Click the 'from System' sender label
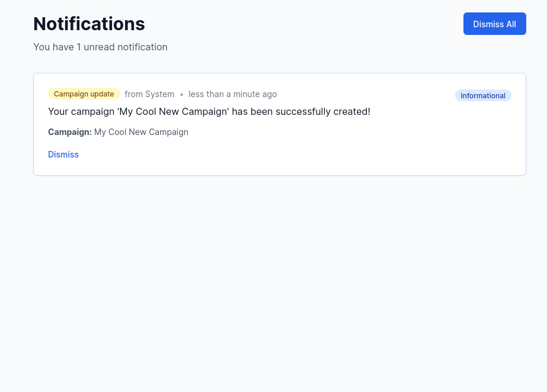 coord(149,94)
